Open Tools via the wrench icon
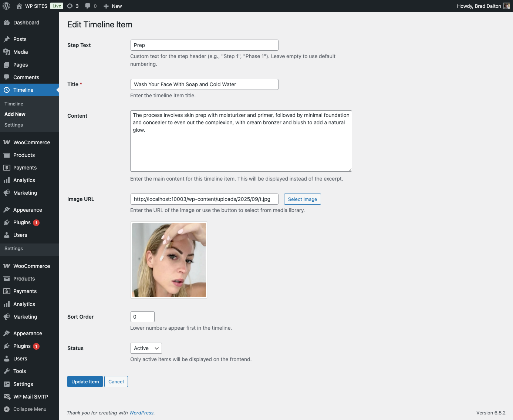 (7, 371)
